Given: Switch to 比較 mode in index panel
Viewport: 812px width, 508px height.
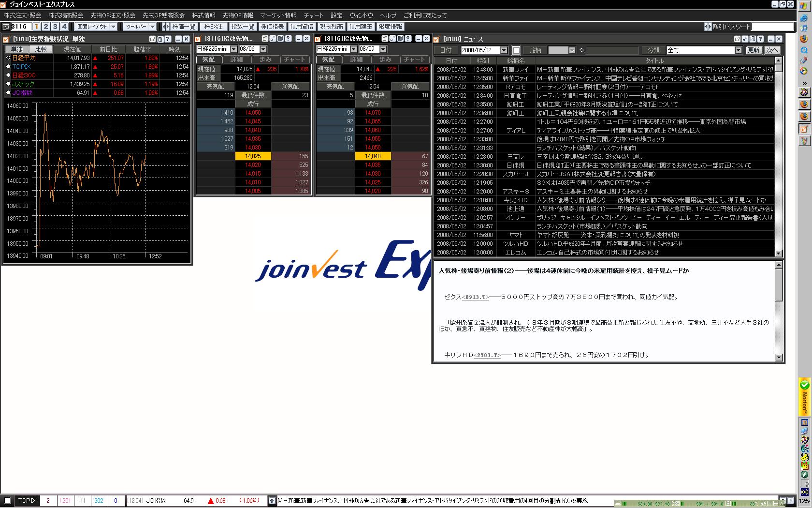Looking at the screenshot, I should [x=41, y=49].
